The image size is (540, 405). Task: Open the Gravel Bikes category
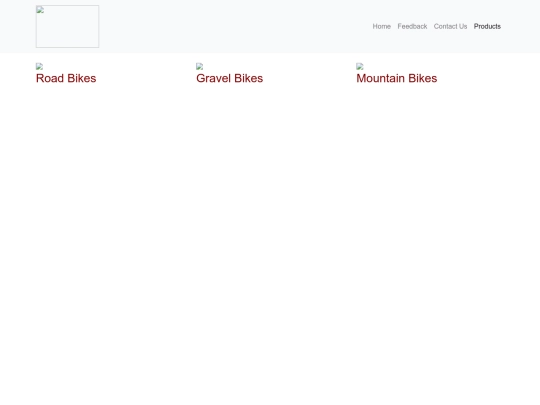click(x=230, y=78)
